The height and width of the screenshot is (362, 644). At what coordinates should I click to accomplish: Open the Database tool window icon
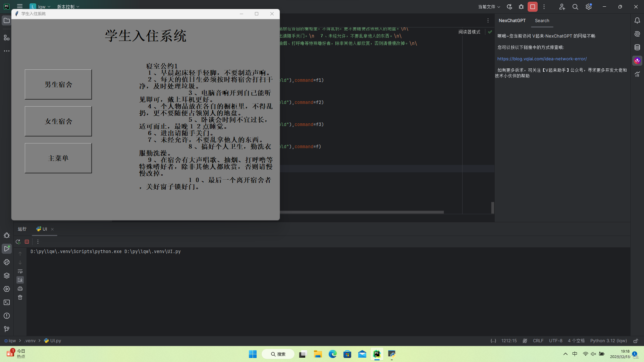pyautogui.click(x=637, y=47)
